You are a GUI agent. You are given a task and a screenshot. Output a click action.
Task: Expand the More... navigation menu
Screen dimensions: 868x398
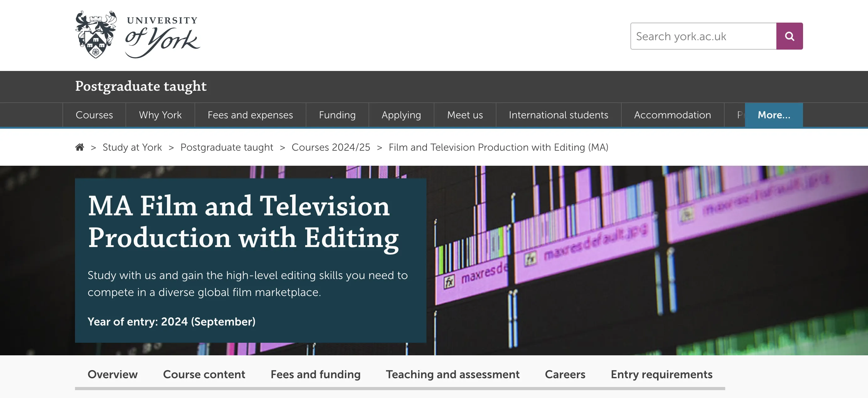pyautogui.click(x=774, y=115)
